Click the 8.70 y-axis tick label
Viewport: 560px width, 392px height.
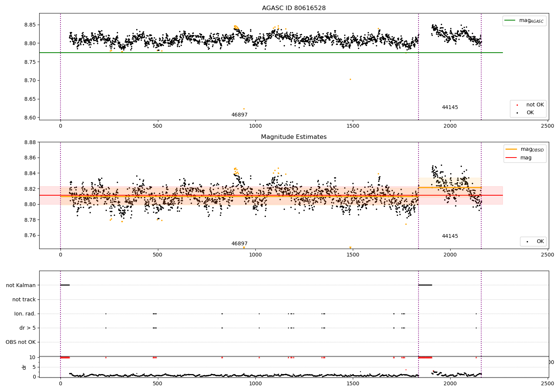point(30,81)
